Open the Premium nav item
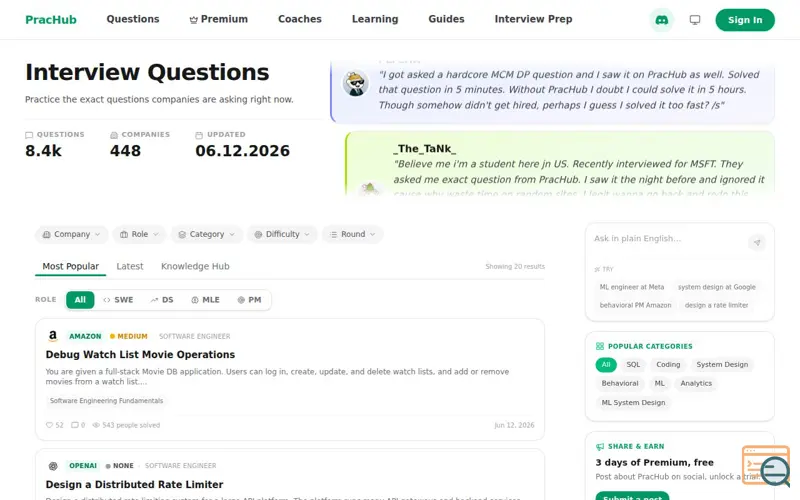800x500 pixels. (x=218, y=19)
